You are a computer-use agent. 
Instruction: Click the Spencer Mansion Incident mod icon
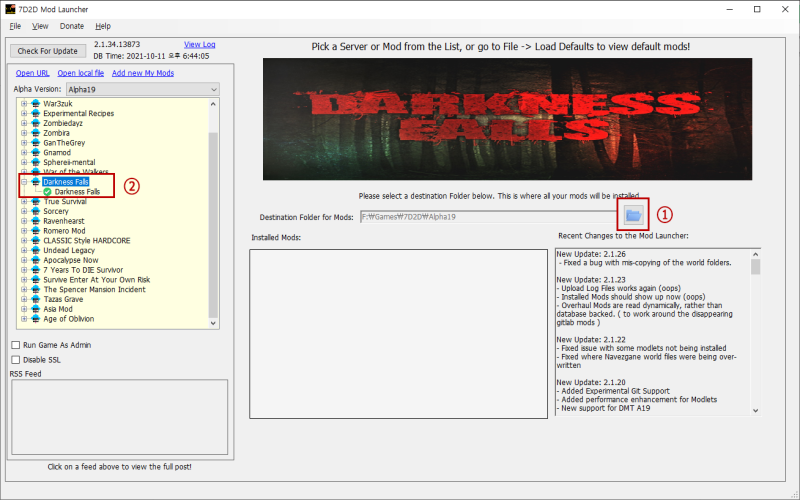pos(36,289)
